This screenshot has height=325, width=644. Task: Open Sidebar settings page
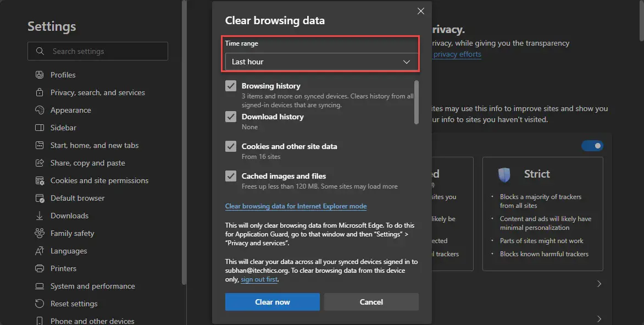coord(63,128)
